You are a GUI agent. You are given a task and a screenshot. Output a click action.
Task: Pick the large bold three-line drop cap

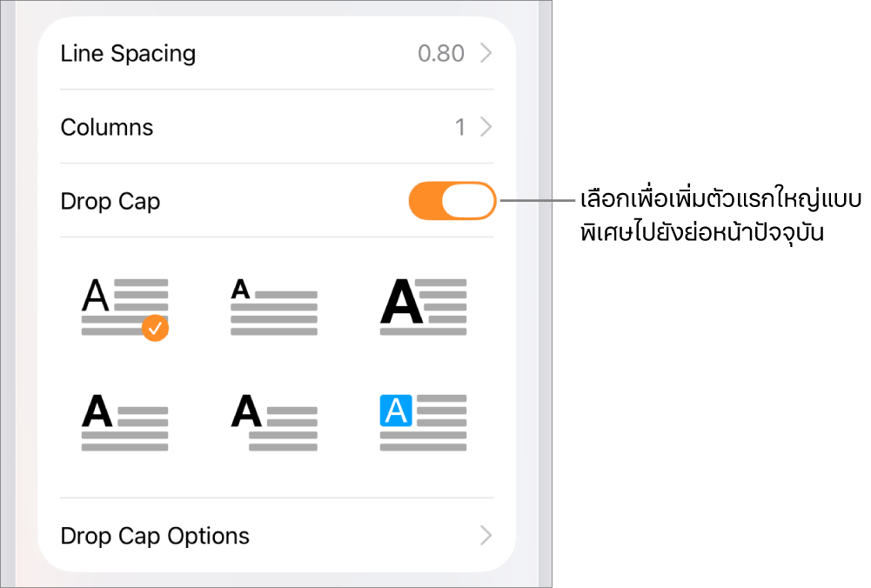423,306
